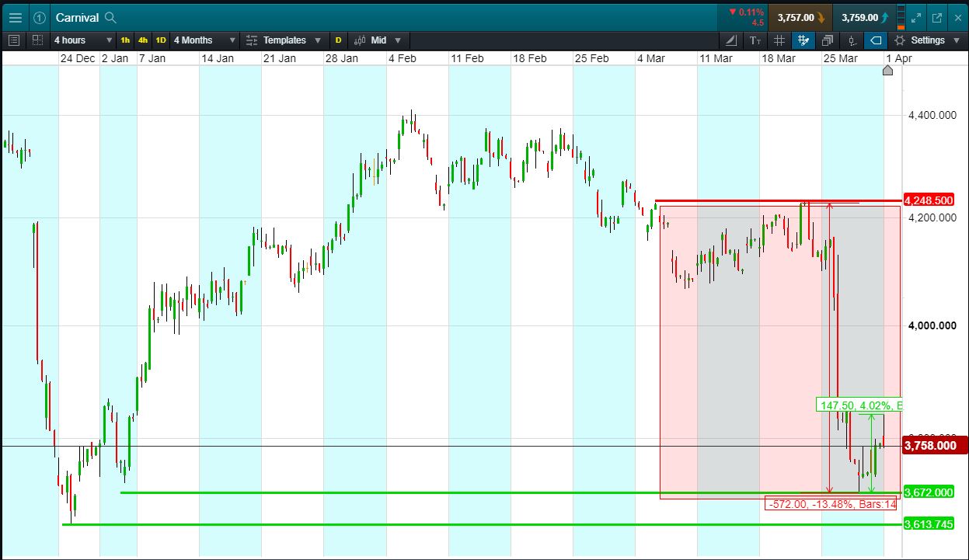Click the sell price 3,757.00
The width and height of the screenshot is (969, 560).
[800, 17]
